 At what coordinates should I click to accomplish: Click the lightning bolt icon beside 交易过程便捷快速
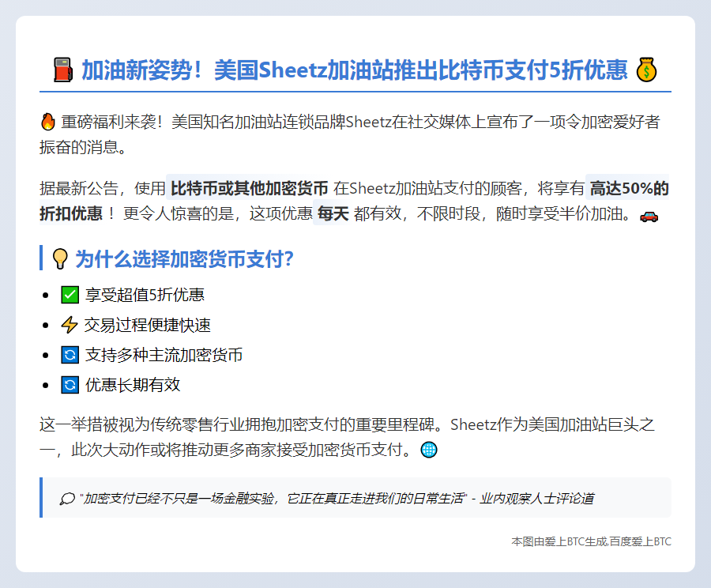tap(70, 325)
